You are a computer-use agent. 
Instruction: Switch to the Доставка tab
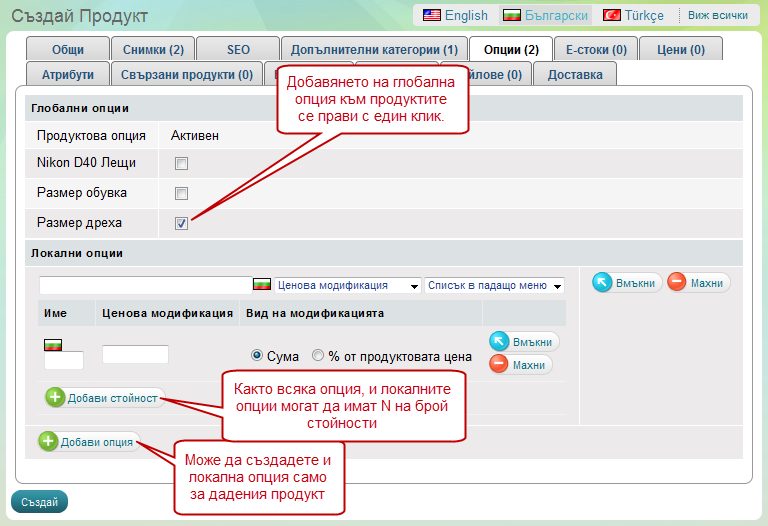575,74
